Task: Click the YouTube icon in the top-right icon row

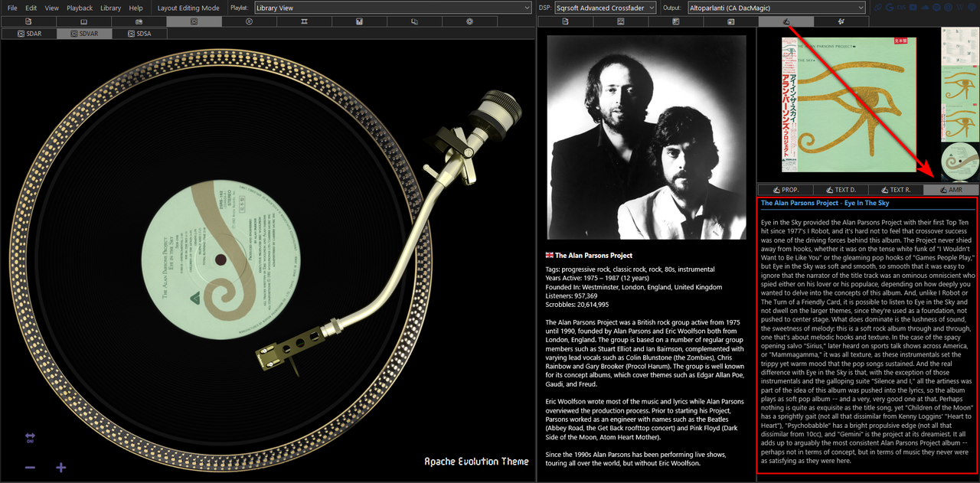Action: [x=913, y=8]
